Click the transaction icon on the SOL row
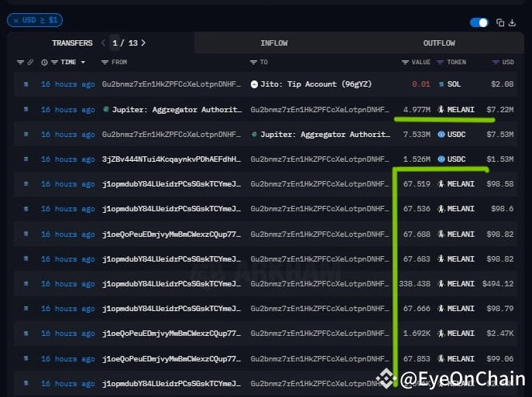This screenshot has width=532, height=397. (26, 84)
